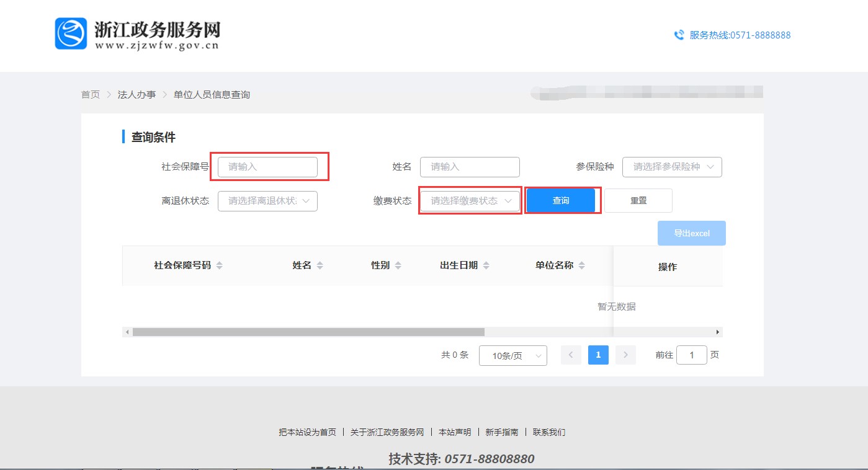The height and width of the screenshot is (470, 868).
Task: Click the 社会保障号 input field
Action: click(267, 167)
